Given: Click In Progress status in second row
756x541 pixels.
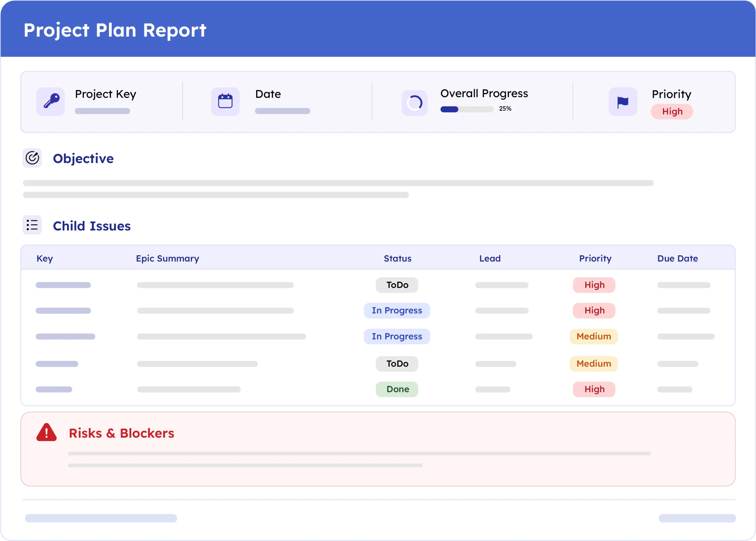Looking at the screenshot, I should (397, 310).
